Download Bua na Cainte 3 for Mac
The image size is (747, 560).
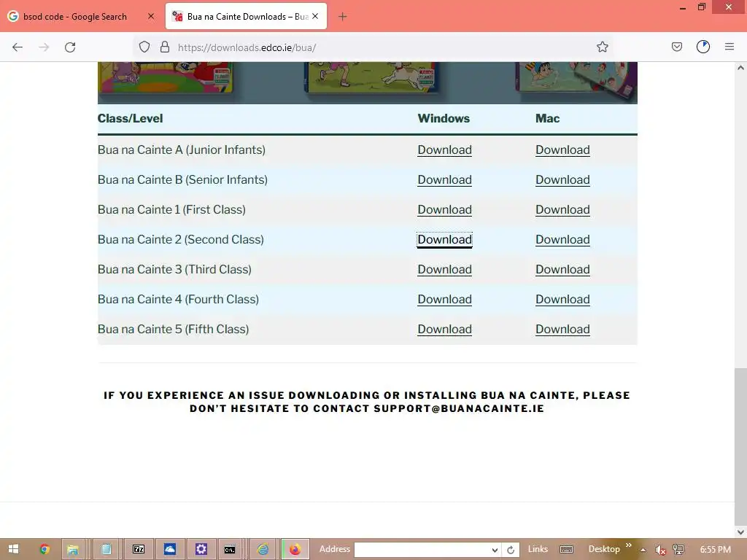[x=562, y=270]
